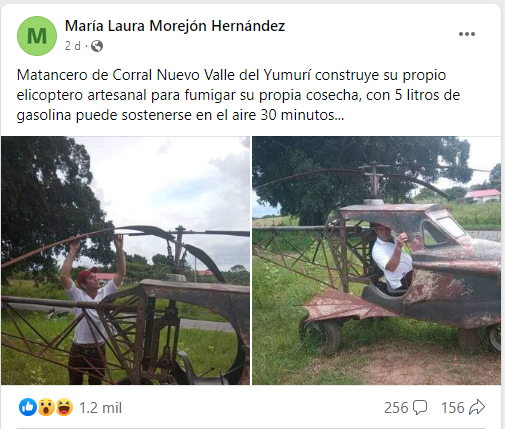Image resolution: width=505 pixels, height=429 pixels.
Task: Open photo of man holding rotor blade
Action: coord(125,260)
